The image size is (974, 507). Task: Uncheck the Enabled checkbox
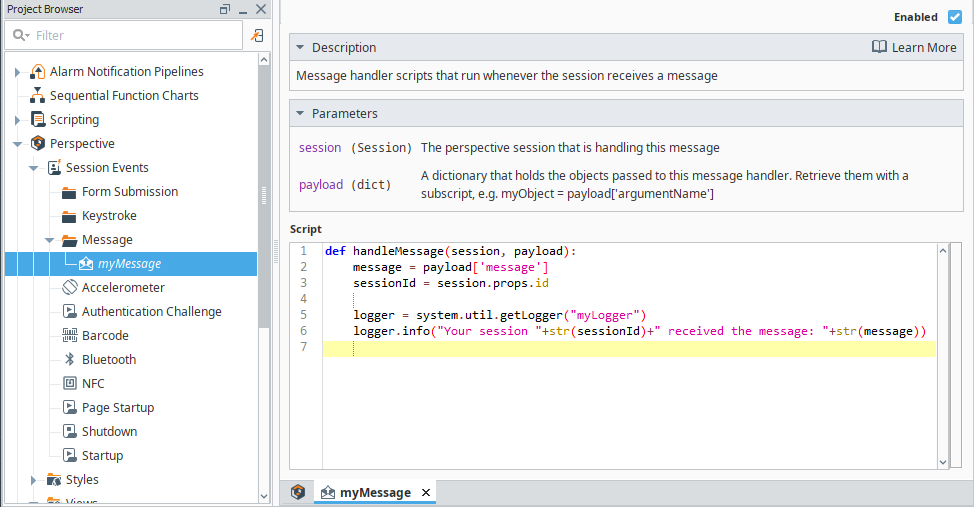coord(955,17)
